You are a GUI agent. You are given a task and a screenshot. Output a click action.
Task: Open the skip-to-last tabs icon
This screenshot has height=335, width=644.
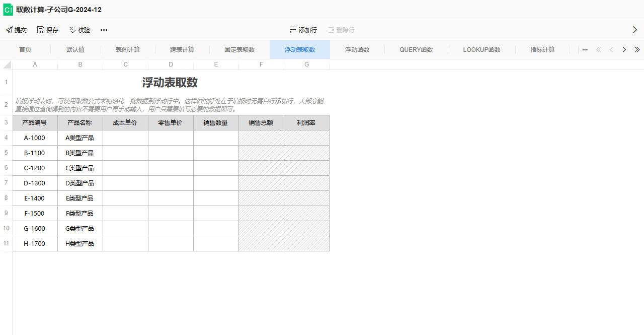tap(637, 49)
